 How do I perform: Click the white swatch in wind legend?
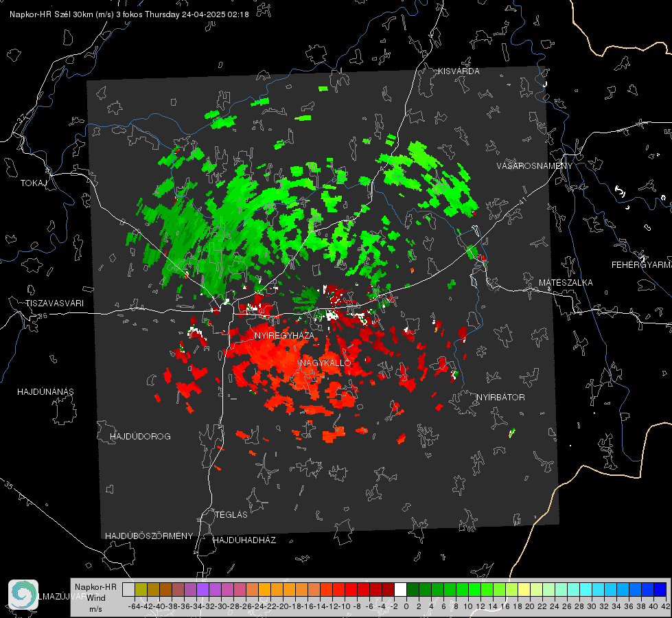point(400,589)
